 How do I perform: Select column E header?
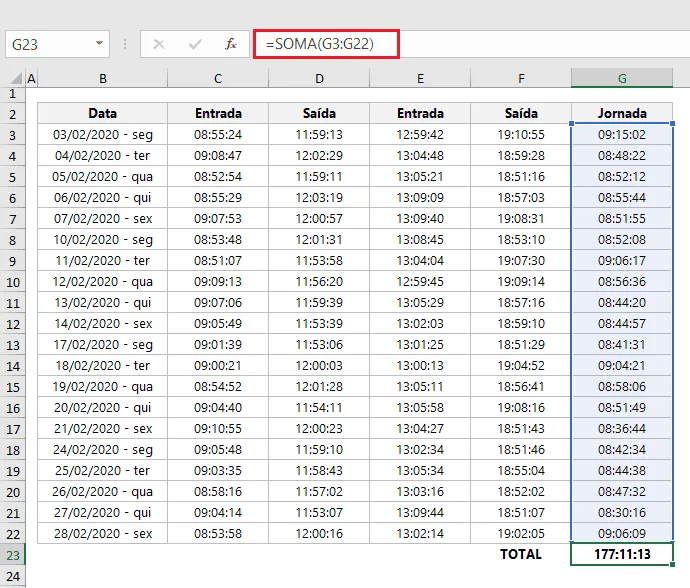(420, 78)
